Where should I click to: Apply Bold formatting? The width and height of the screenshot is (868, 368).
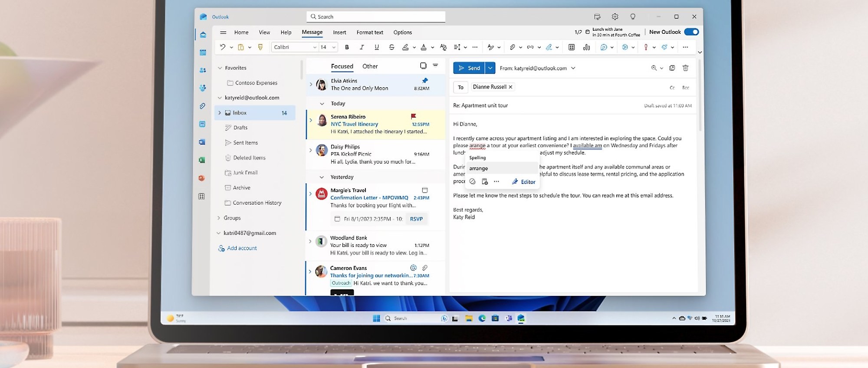pyautogui.click(x=347, y=47)
